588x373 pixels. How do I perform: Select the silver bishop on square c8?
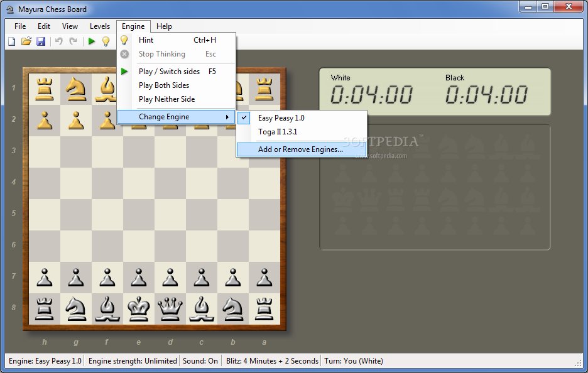[202, 309]
